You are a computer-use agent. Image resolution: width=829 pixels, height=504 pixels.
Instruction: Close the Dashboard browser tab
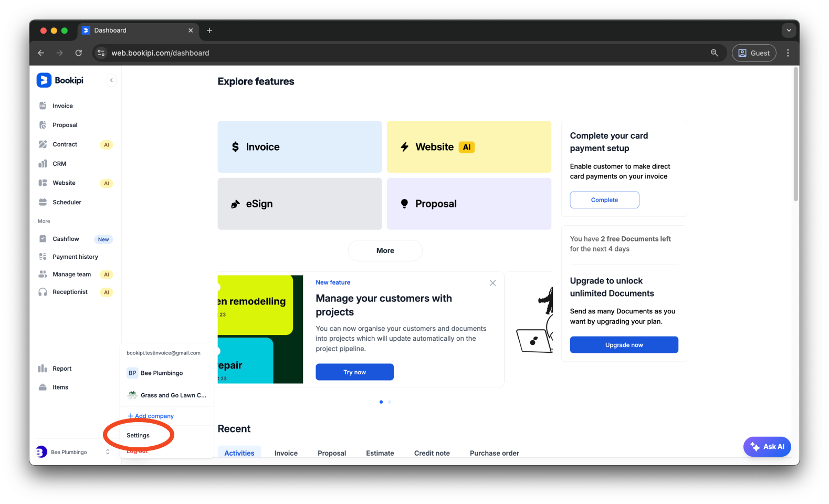tap(191, 30)
